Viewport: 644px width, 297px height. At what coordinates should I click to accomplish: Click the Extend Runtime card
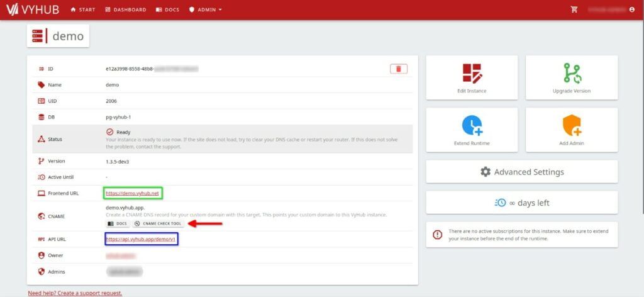(472, 130)
